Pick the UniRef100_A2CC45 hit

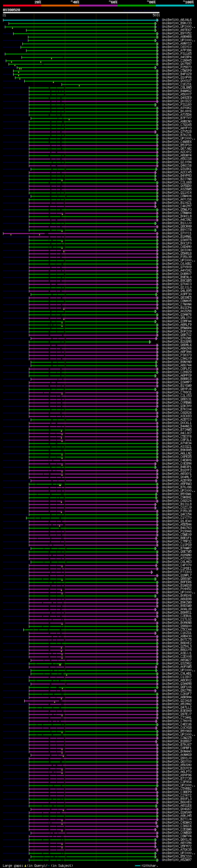(177, 172)
